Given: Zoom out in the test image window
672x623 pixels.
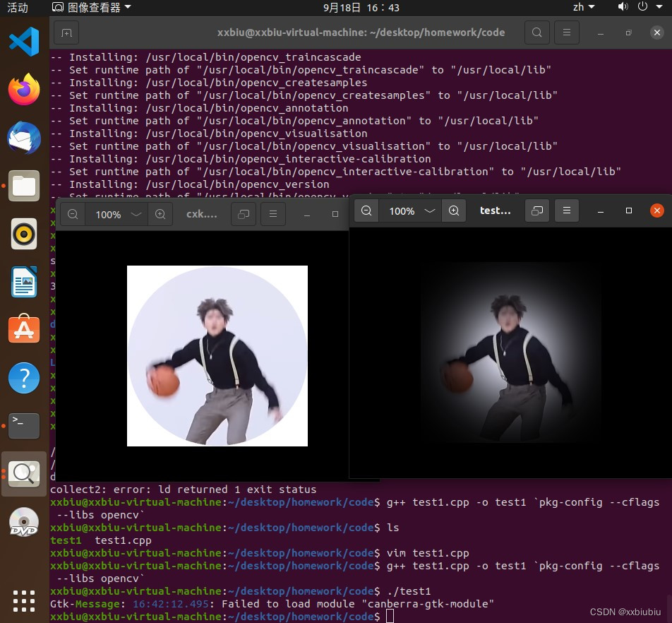Looking at the screenshot, I should point(366,210).
